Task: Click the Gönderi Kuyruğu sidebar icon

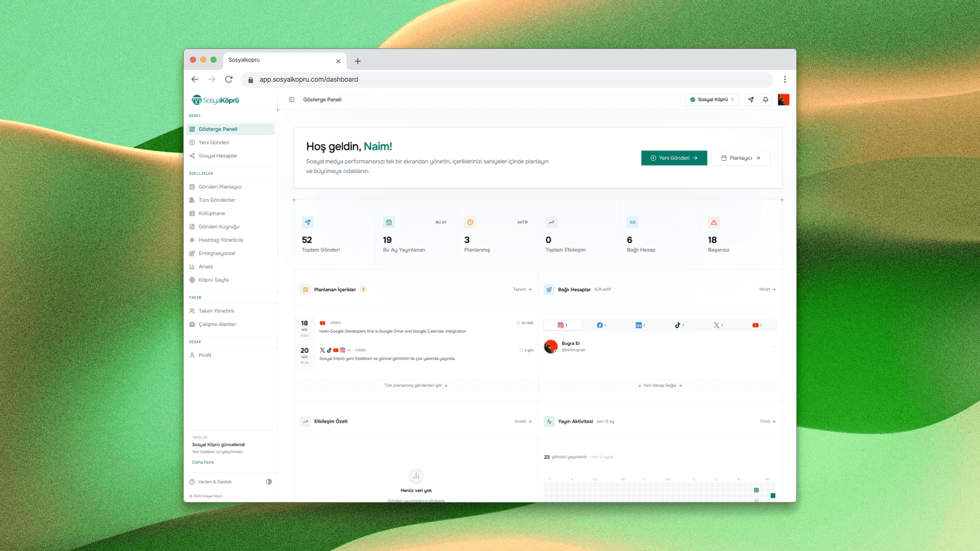Action: tap(192, 227)
